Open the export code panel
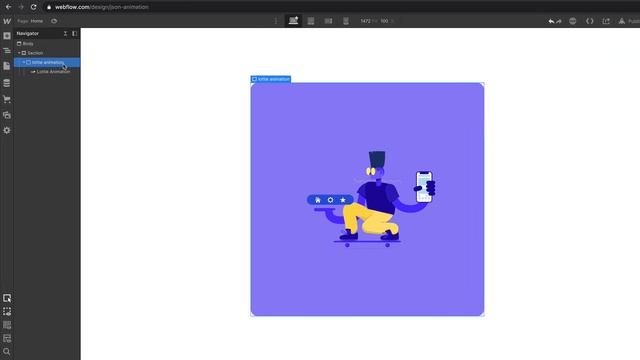The image size is (640, 360). 589,21
